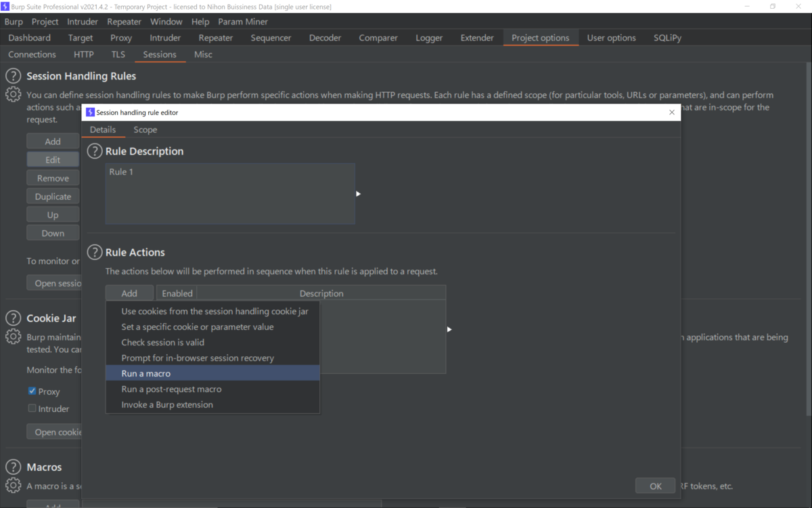
Task: Click OK in rule editor dialog
Action: coord(655,486)
